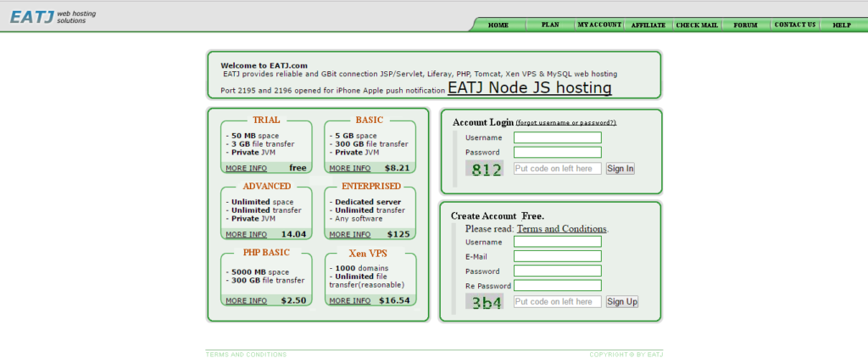Click the login captcha code field
868x358 pixels.
557,169
